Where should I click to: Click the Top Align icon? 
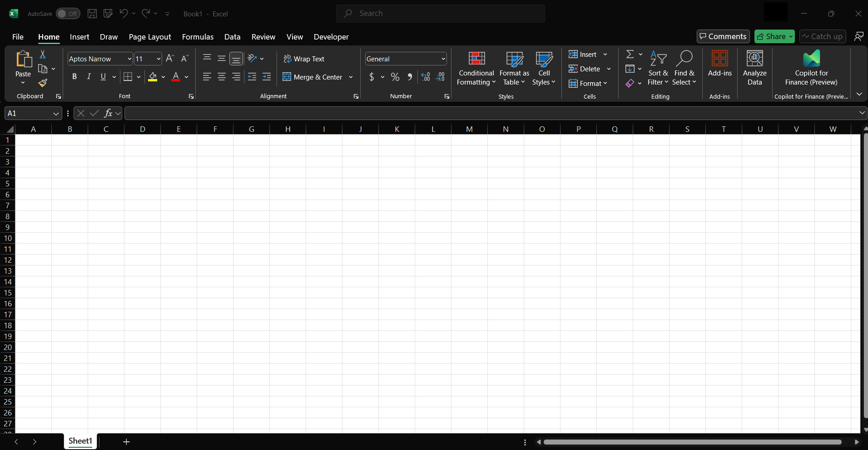(207, 58)
